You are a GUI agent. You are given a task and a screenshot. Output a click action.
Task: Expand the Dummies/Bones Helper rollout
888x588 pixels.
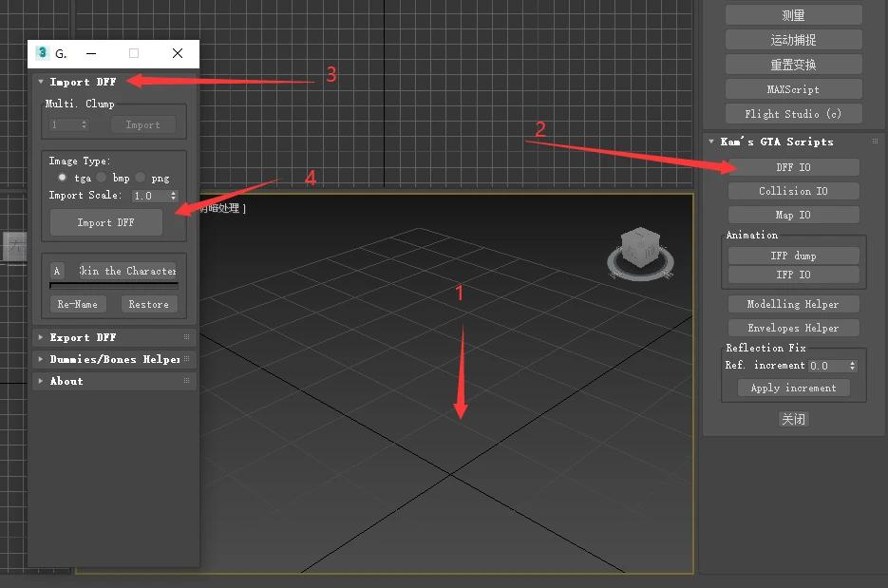pyautogui.click(x=41, y=359)
